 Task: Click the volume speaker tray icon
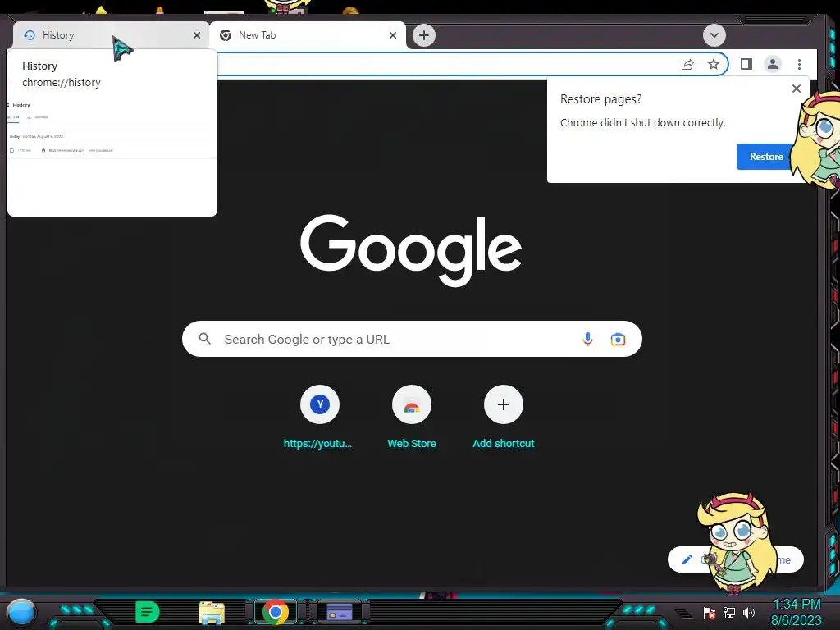(x=749, y=612)
